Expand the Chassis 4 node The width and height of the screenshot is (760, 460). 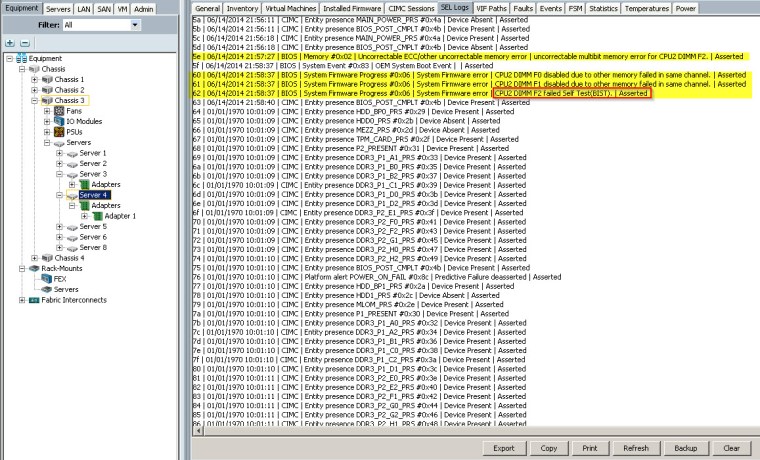tap(34, 258)
